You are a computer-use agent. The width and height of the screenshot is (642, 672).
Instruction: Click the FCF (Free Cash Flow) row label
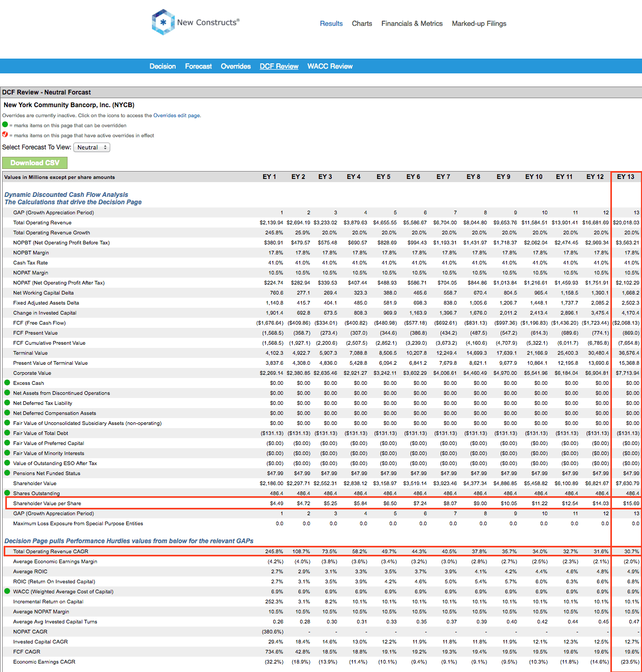tap(40, 323)
